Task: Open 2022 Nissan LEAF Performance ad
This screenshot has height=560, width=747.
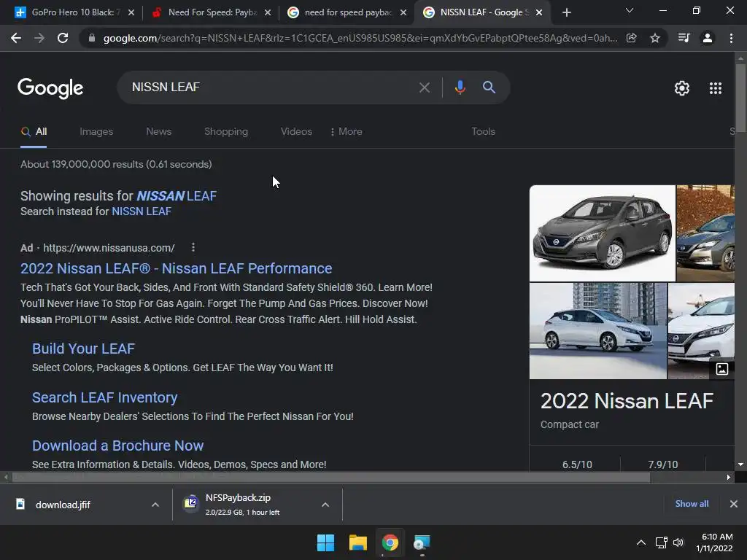Action: click(x=177, y=268)
